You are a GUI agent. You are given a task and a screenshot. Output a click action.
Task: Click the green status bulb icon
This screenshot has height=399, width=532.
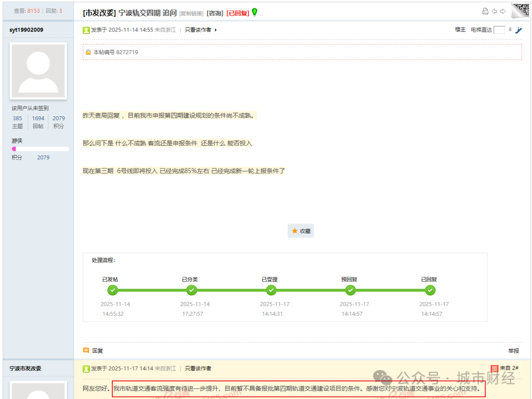255,12
